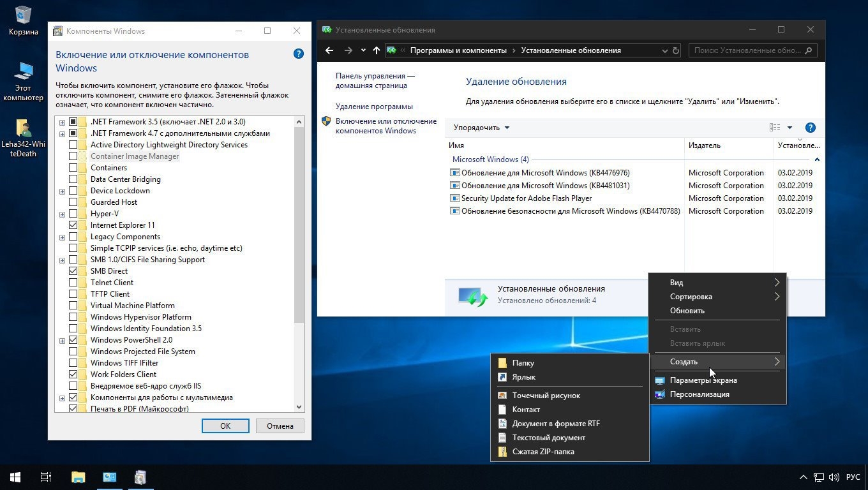The image size is (868, 490).
Task: Click the Up arrow in updates window
Action: click(377, 50)
